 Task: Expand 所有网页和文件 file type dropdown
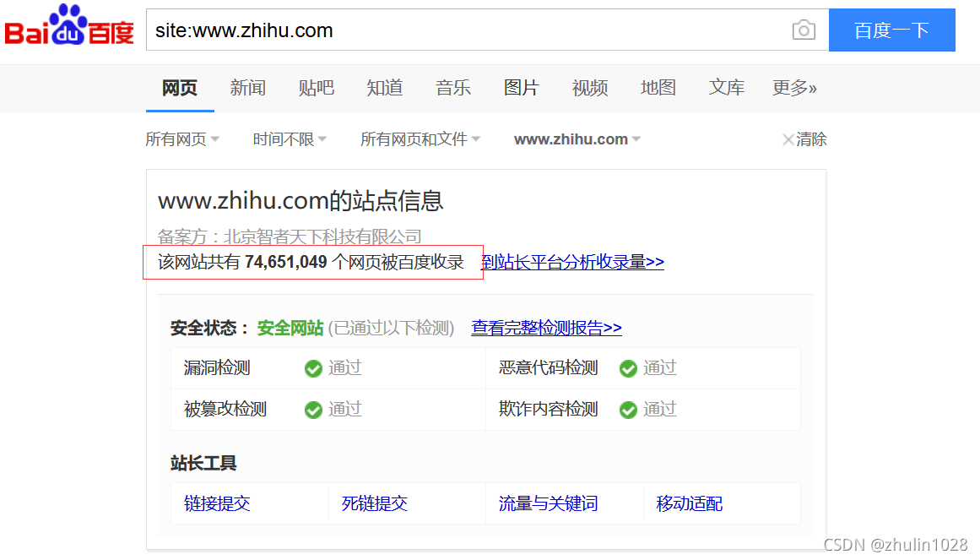(420, 139)
